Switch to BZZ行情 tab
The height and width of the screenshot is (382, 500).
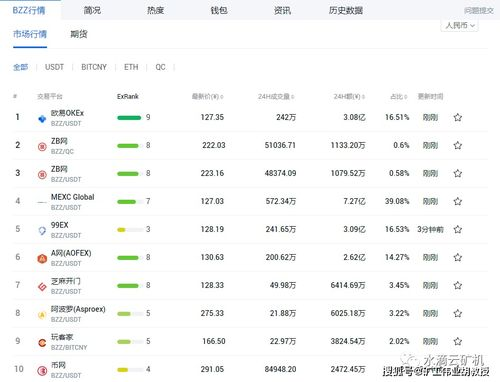[x=29, y=10]
